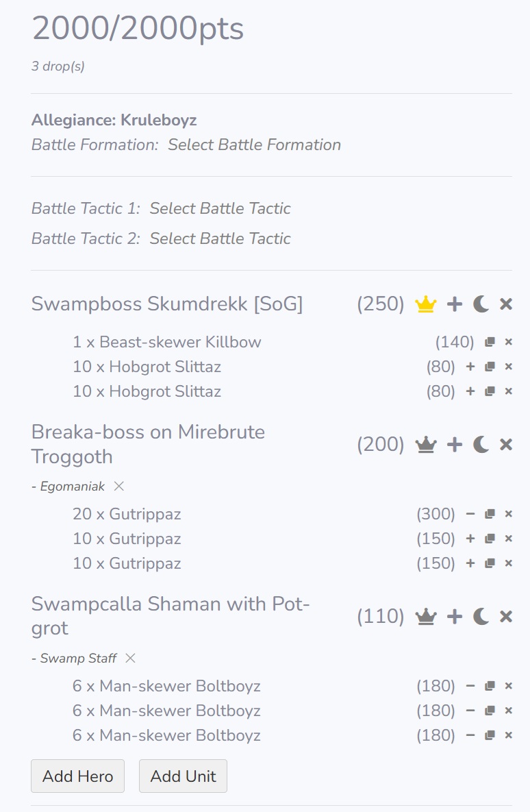Remove the Swamp Staff artefact
Viewport: 530px width, 812px height.
(130, 658)
